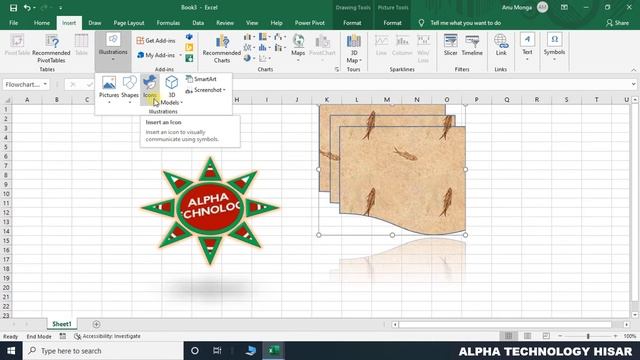Switch to Page Layout view

point(527,336)
